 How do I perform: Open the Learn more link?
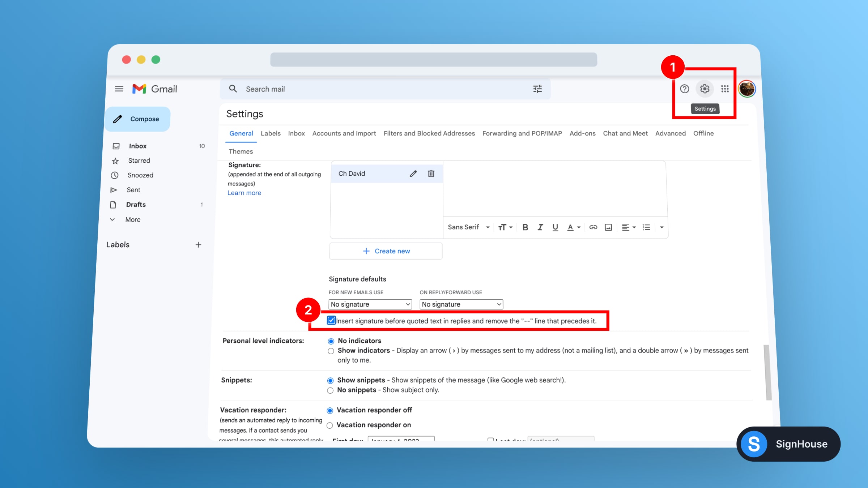(244, 193)
